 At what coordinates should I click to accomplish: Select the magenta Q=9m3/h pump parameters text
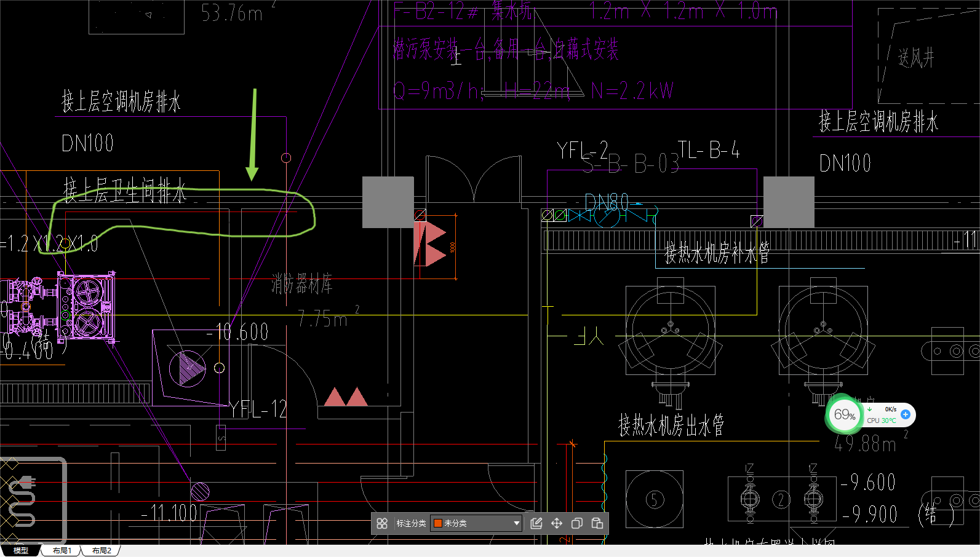[533, 91]
